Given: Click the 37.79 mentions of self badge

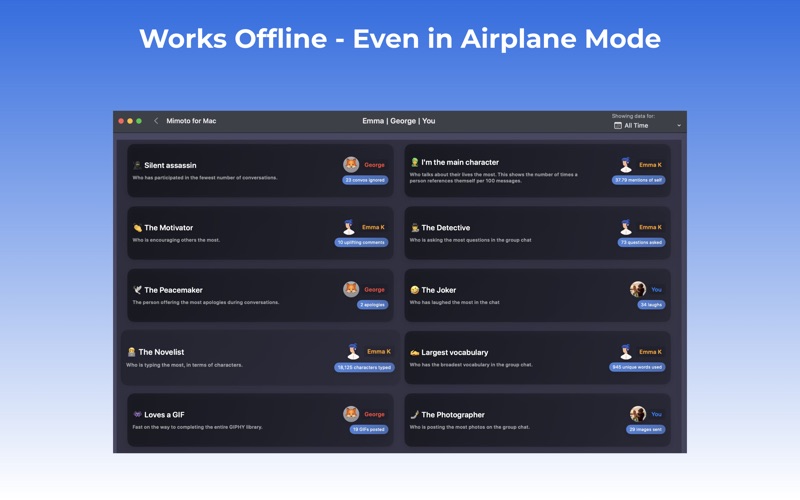Looking at the screenshot, I should pyautogui.click(x=638, y=180).
